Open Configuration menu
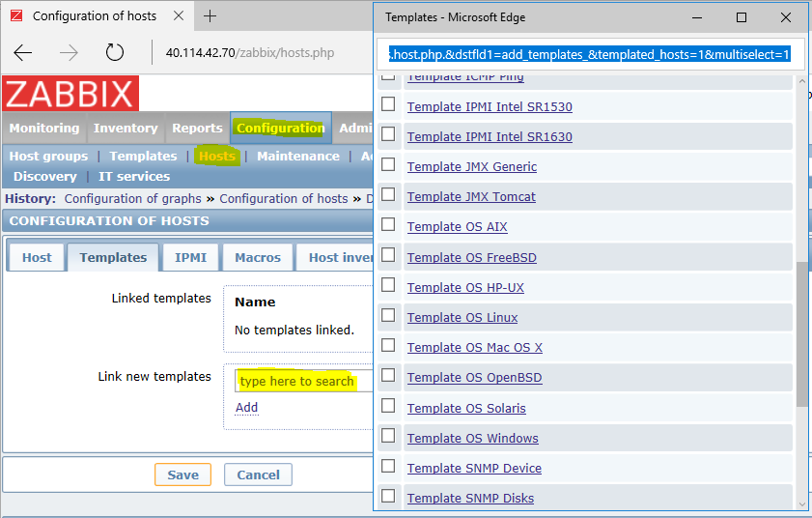This screenshot has width=812, height=518. click(281, 129)
